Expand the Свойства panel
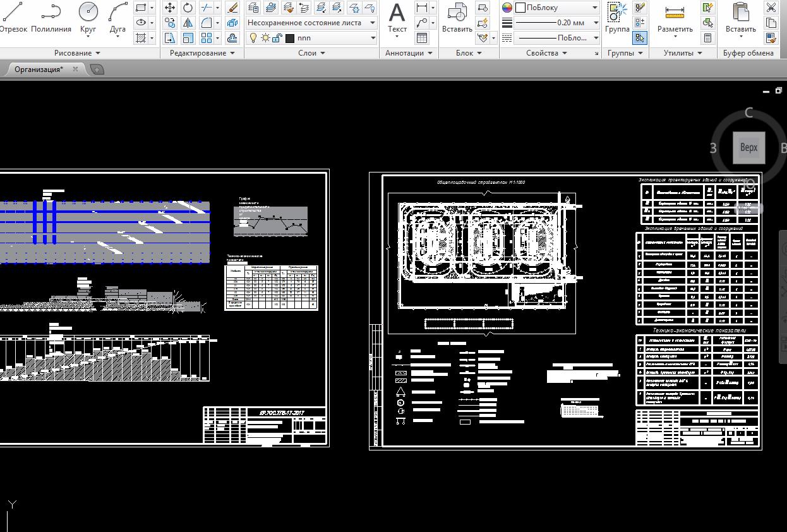The width and height of the screenshot is (787, 532). coord(546,53)
